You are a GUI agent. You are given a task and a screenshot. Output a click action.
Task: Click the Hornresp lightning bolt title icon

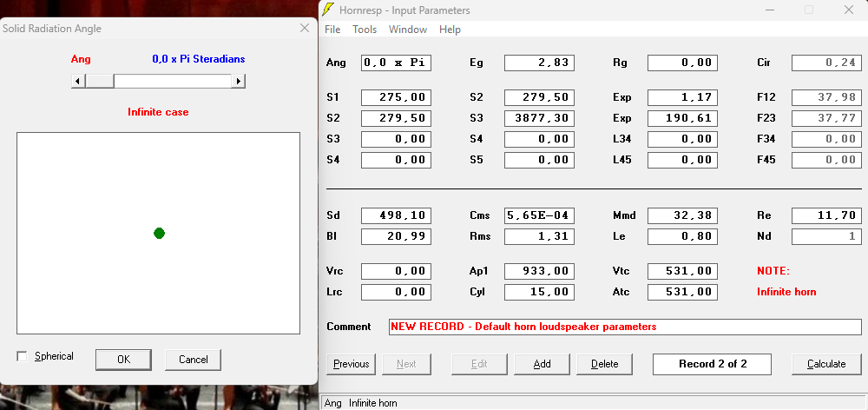tap(328, 10)
